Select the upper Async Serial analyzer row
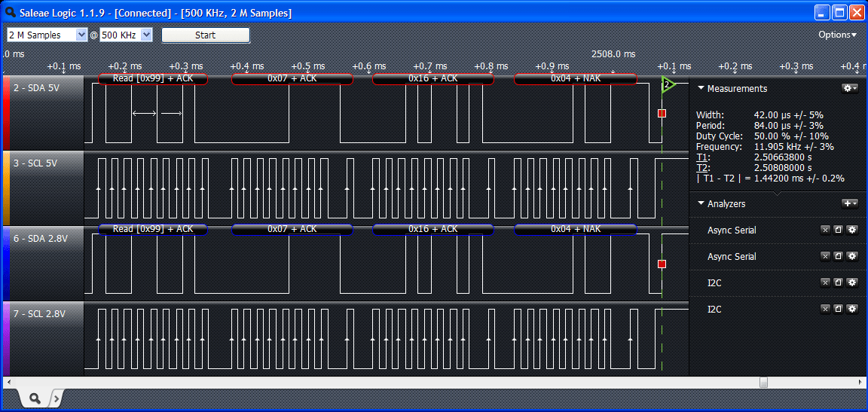The image size is (868, 412). click(778, 230)
